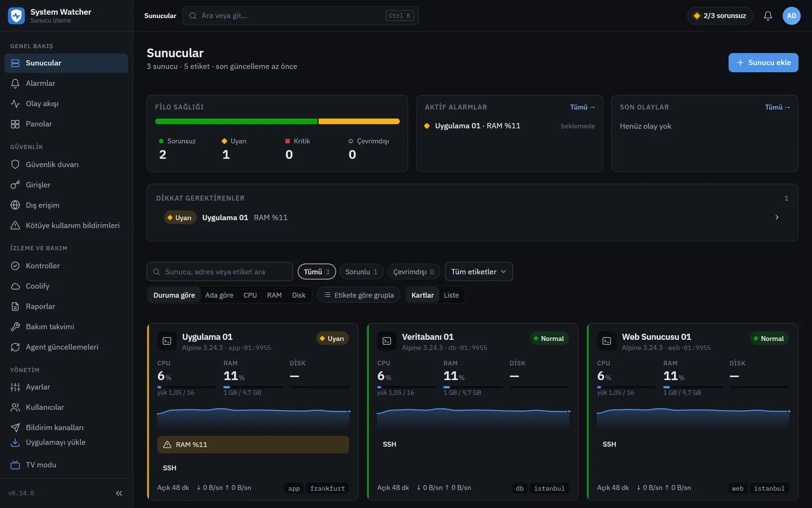812x508 pixels.
Task: Open Güvenlik duvarı in the sidebar
Action: click(x=66, y=165)
